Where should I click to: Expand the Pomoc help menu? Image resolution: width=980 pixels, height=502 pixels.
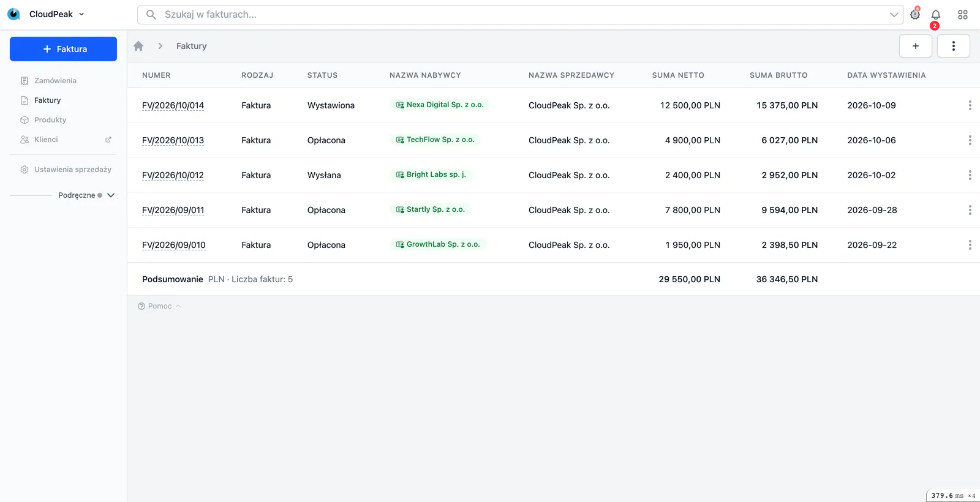pos(159,306)
